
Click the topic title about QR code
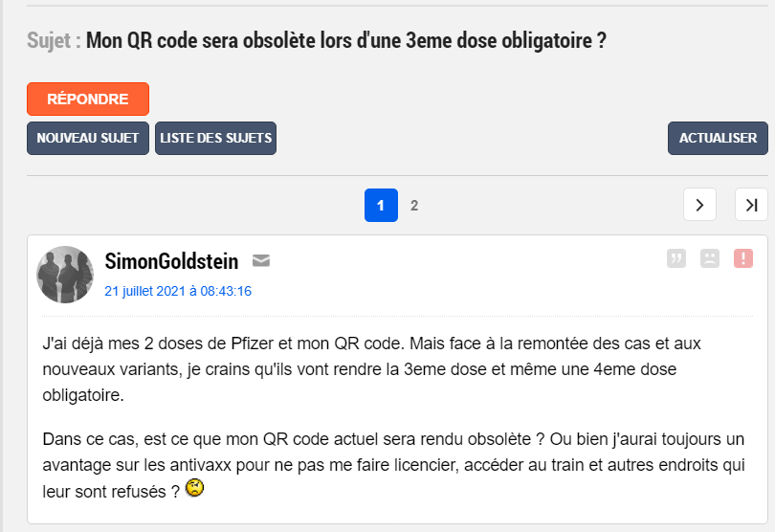coord(345,41)
